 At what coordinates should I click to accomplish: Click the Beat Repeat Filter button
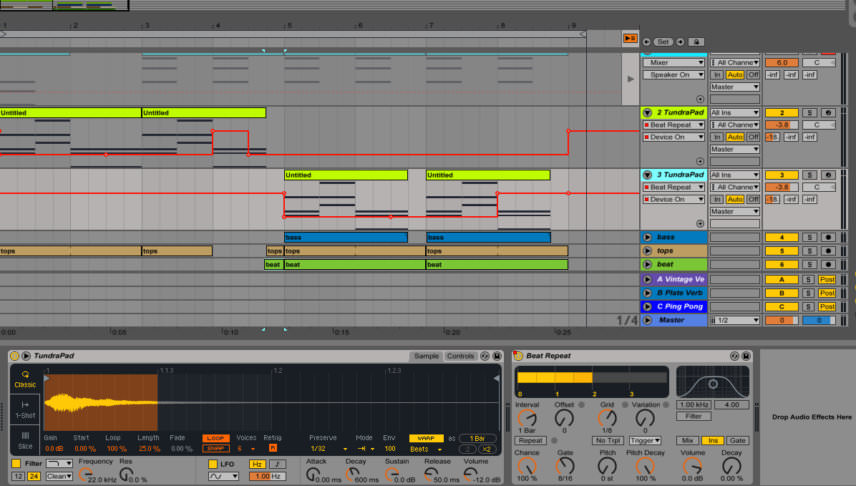694,416
